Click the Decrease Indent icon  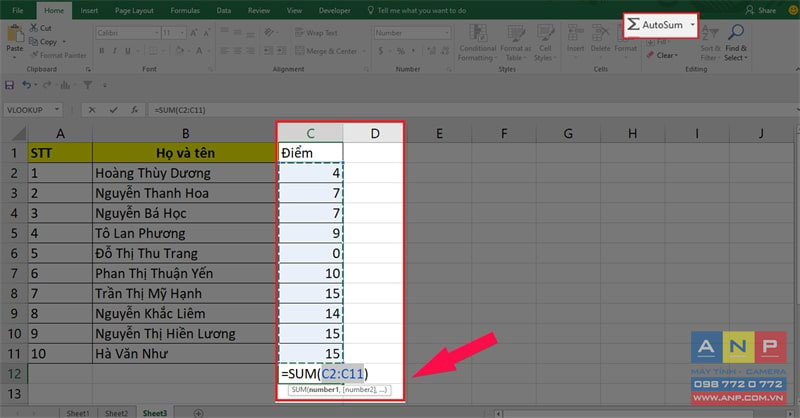268,51
